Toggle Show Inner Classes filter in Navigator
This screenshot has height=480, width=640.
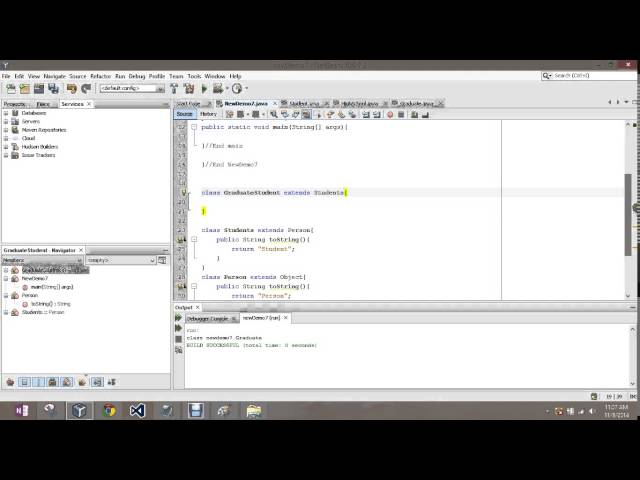[x=67, y=382]
